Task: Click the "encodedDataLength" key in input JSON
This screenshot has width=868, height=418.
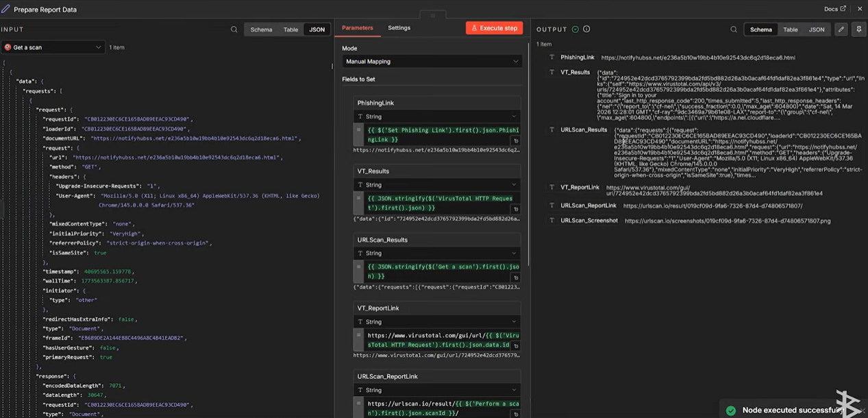Action: pos(73,386)
